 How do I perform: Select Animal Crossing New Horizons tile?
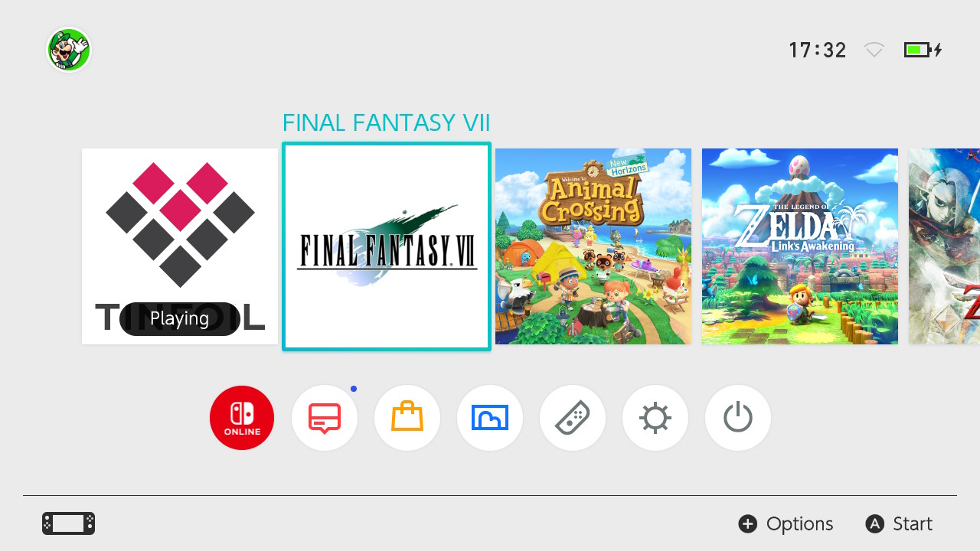tap(593, 246)
